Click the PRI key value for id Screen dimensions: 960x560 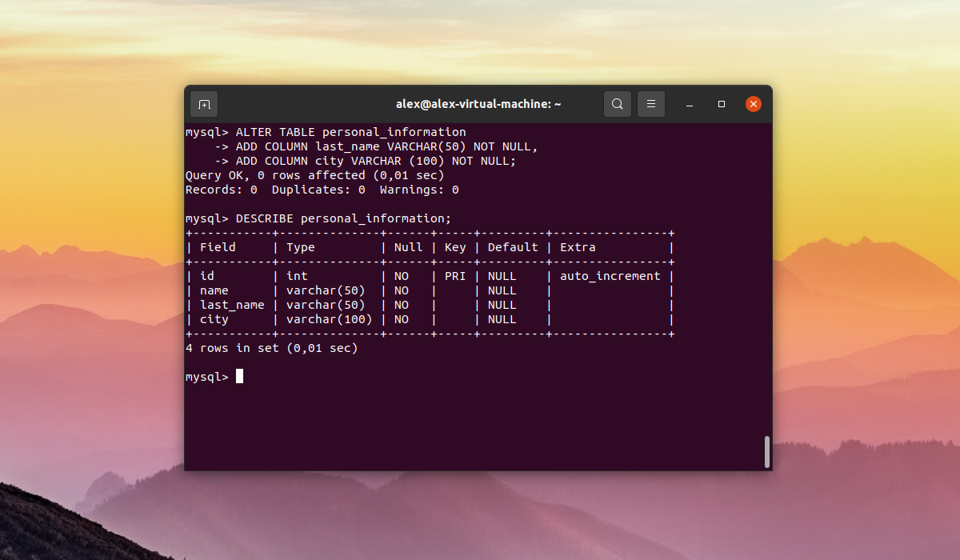(x=454, y=276)
